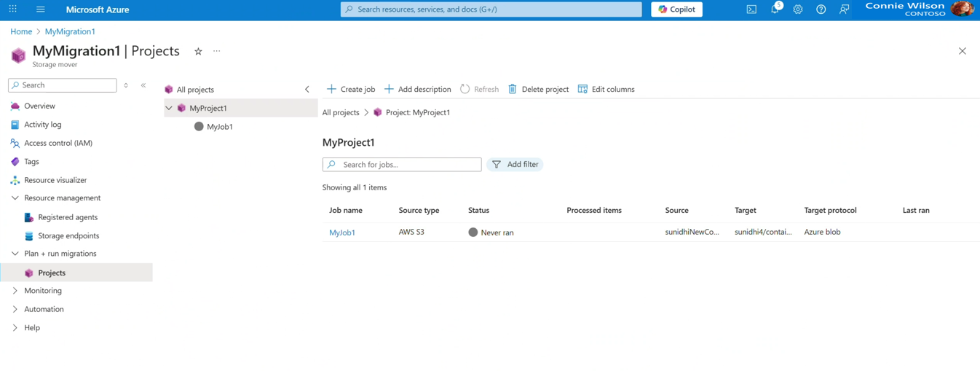Sort by the Last ran column
980x371 pixels.
[916, 210]
